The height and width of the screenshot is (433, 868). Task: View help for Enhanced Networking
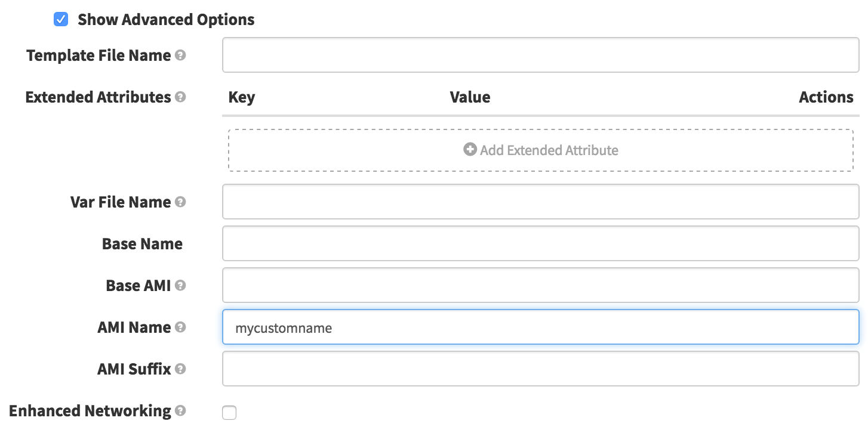(x=180, y=411)
